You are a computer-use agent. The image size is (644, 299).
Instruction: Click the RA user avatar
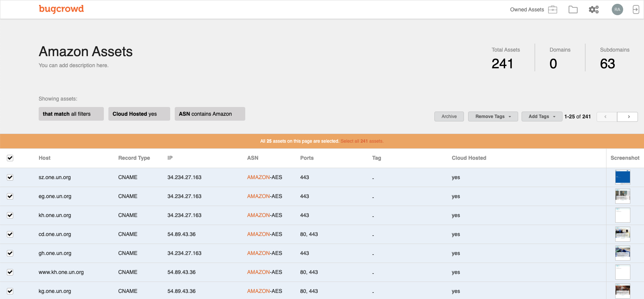(x=617, y=9)
